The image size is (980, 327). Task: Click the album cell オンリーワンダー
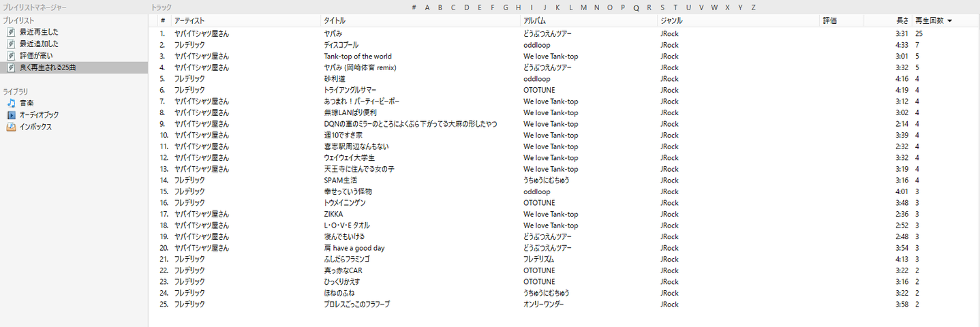[544, 305]
